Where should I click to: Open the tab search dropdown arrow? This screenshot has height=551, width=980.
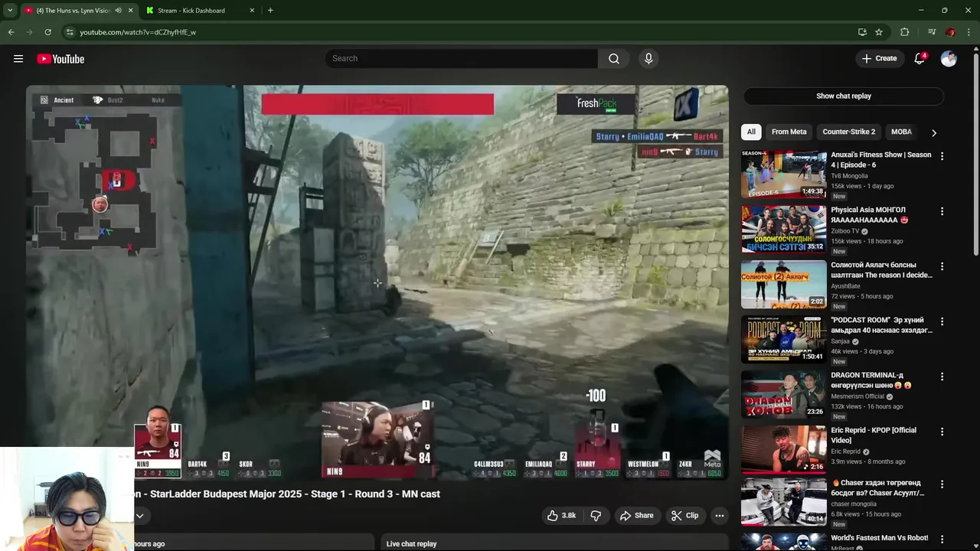10,11
